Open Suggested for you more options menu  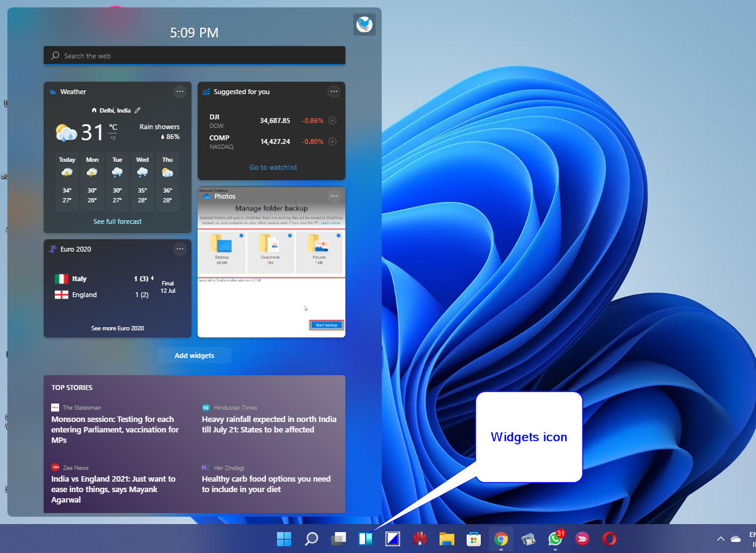334,92
